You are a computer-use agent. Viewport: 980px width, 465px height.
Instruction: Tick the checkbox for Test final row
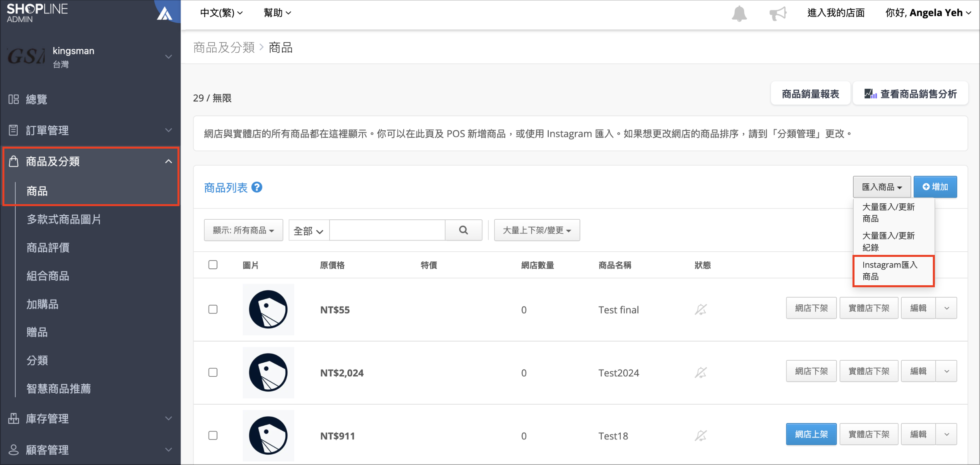tap(213, 309)
